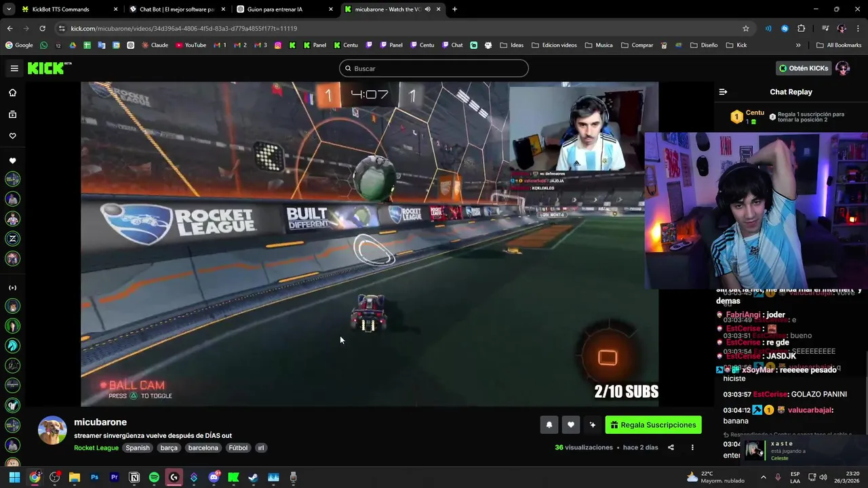Image resolution: width=868 pixels, height=488 pixels.
Task: Open valucarbajal username in chat
Action: coord(810,410)
